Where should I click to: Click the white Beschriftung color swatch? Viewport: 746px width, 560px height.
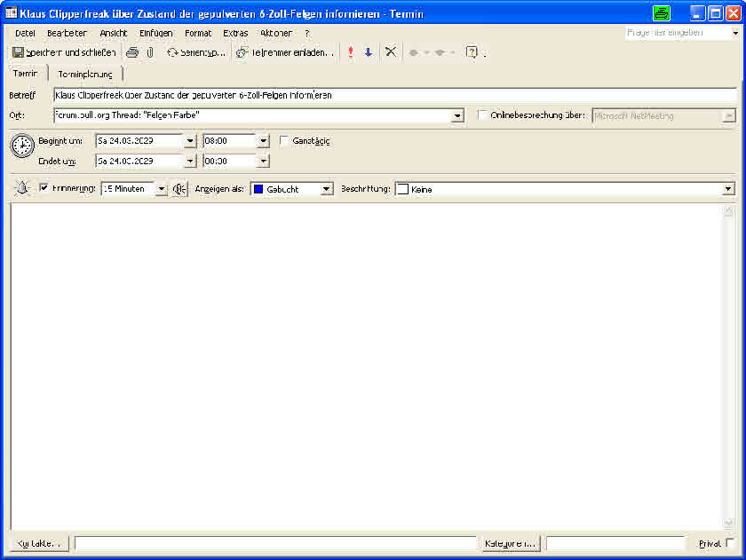pyautogui.click(x=402, y=189)
